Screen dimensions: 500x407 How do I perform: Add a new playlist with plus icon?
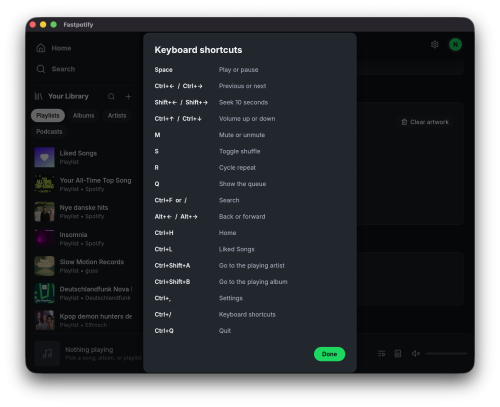[128, 96]
